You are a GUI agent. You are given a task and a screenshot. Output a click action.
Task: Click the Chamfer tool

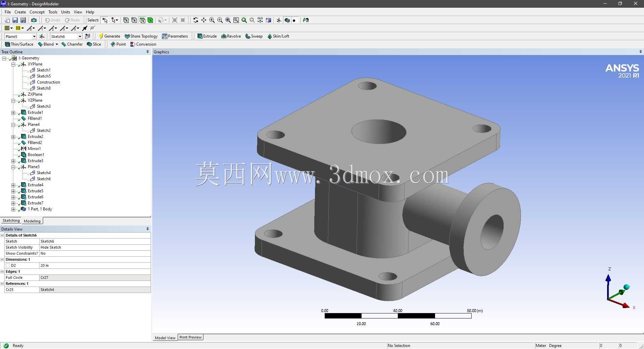[x=72, y=44]
